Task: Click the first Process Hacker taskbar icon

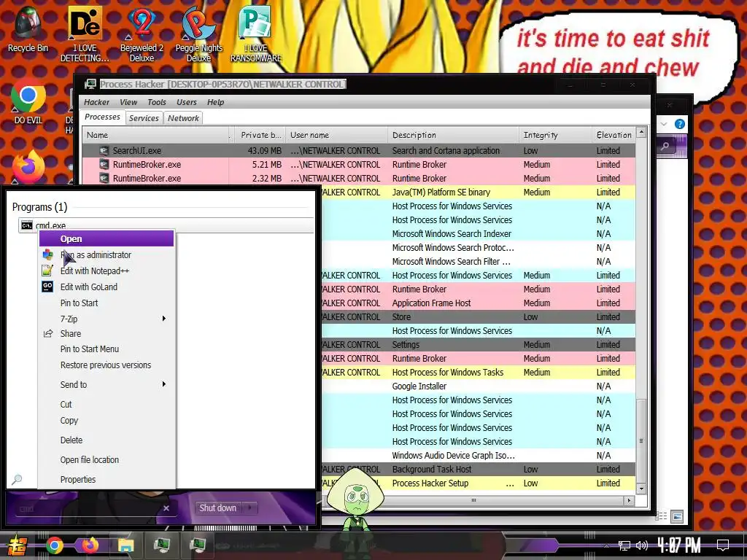Action: 161,544
